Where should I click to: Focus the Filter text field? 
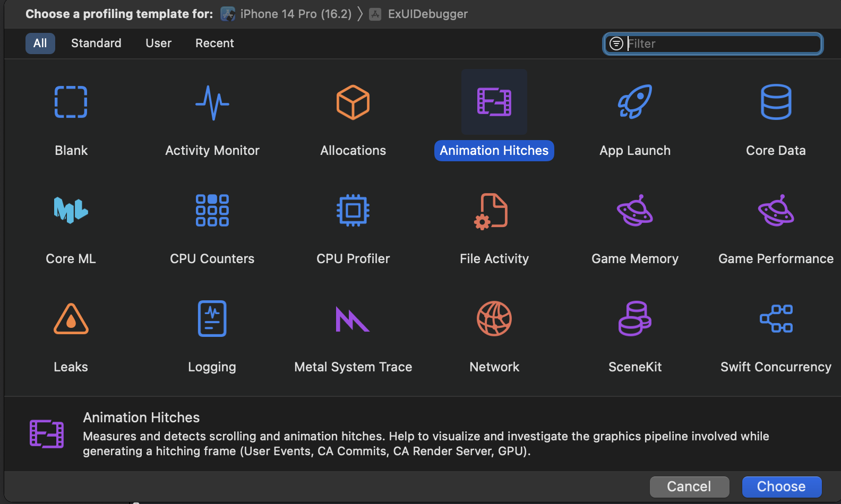click(x=713, y=44)
